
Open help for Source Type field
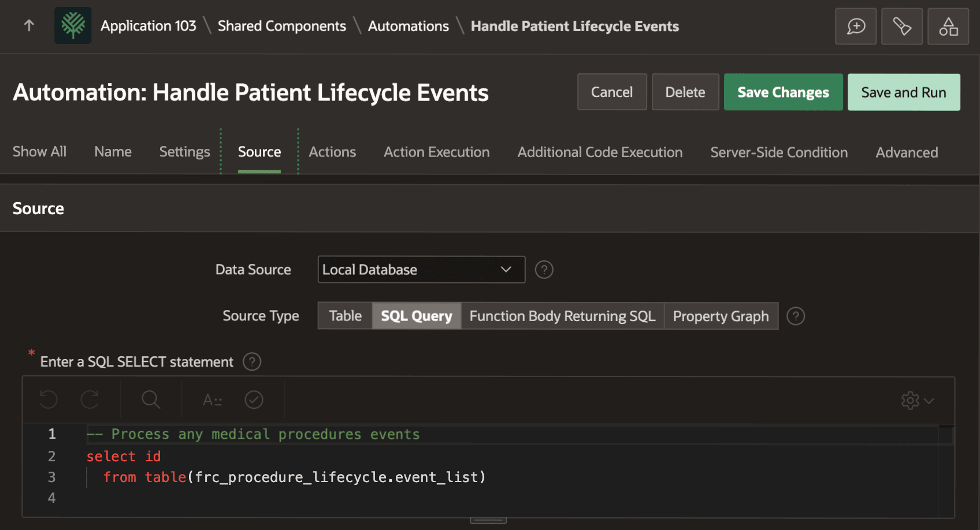tap(796, 316)
